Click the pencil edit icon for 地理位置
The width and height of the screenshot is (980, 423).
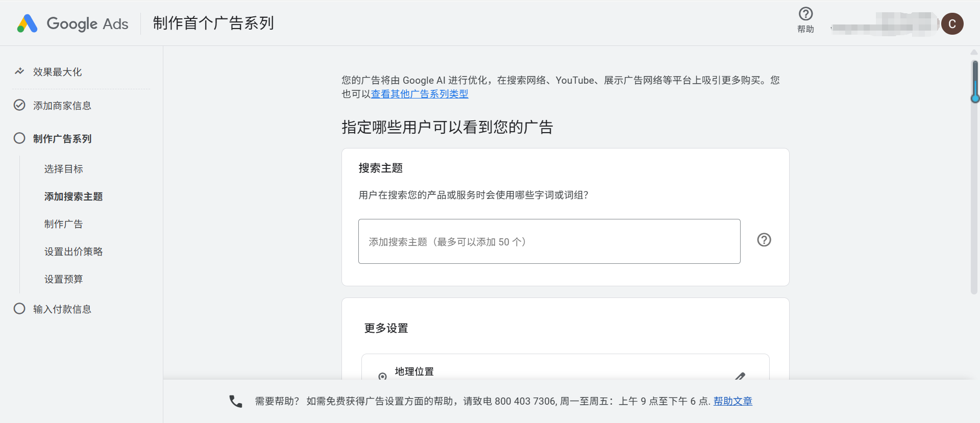click(740, 376)
